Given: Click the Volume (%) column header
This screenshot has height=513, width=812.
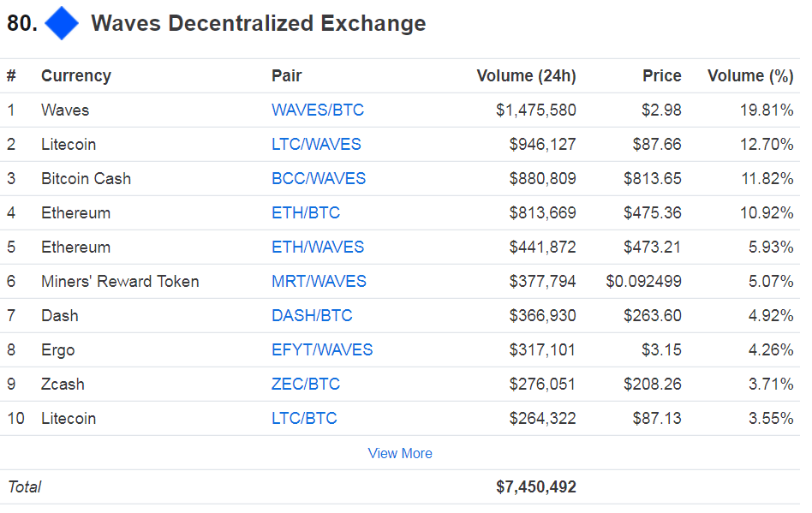Looking at the screenshot, I should tap(750, 75).
